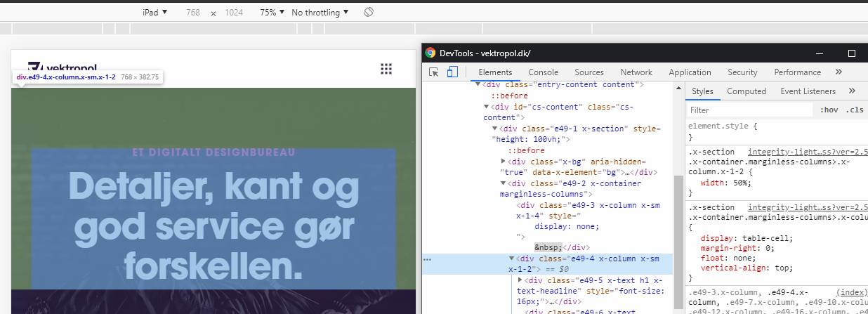Switch to the Computed tab
The height and width of the screenshot is (314, 868).
747,91
